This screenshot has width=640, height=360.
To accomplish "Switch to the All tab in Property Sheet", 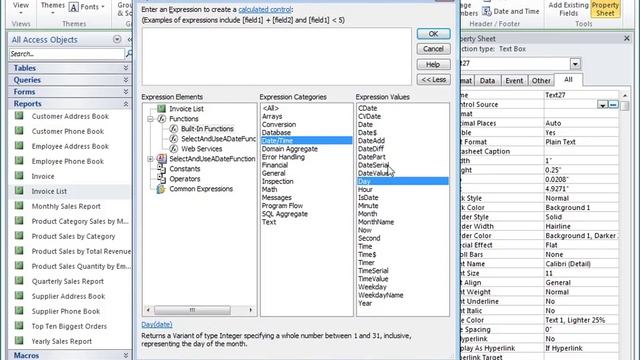I will click(568, 80).
